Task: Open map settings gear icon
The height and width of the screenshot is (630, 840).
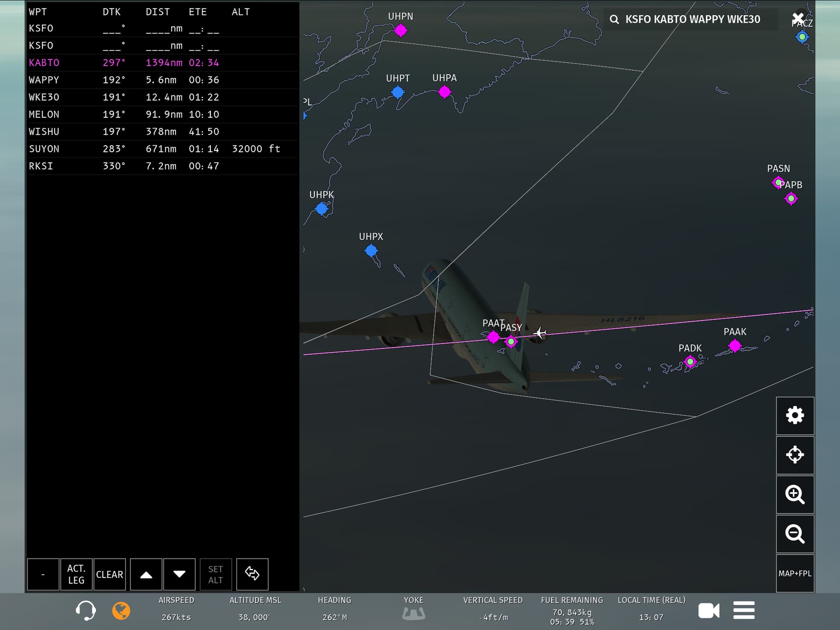Action: (794, 416)
